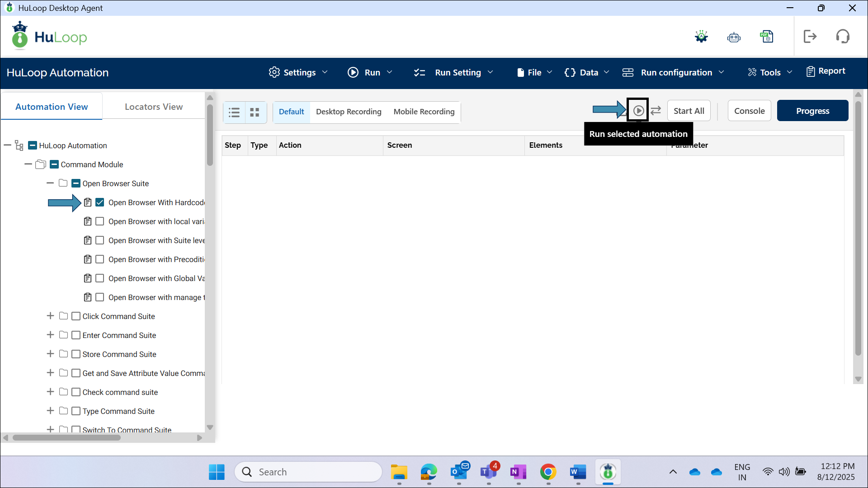Click the headset support icon
868x488 pixels.
(x=843, y=37)
